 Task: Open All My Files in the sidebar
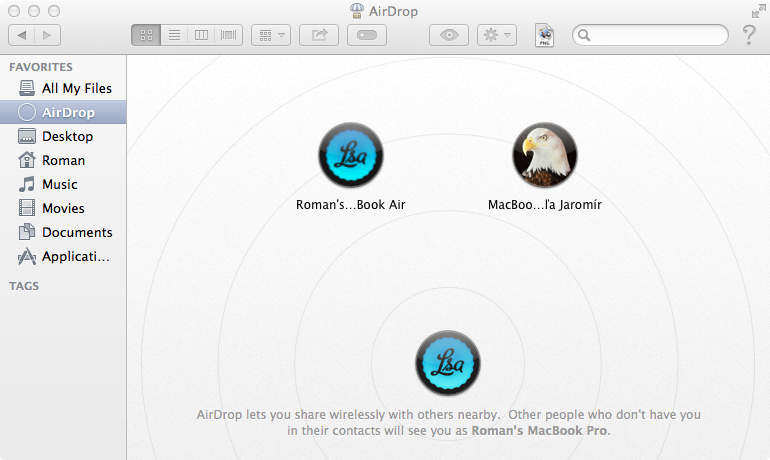click(x=63, y=88)
